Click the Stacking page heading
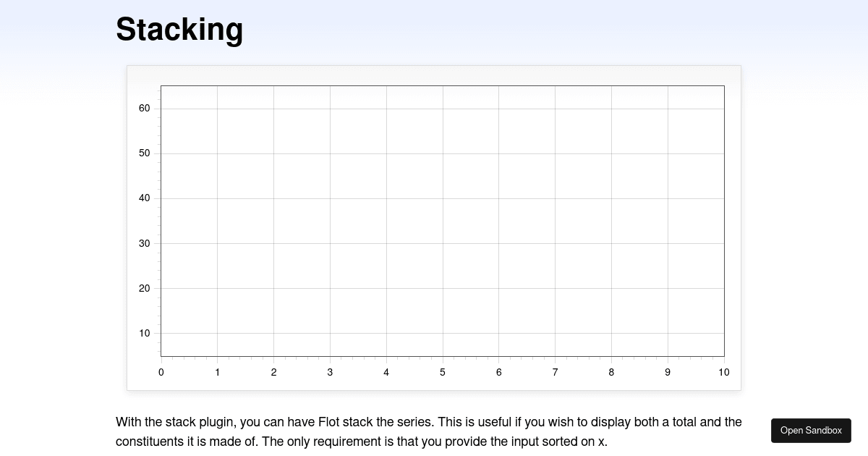868x456 pixels. click(x=179, y=29)
